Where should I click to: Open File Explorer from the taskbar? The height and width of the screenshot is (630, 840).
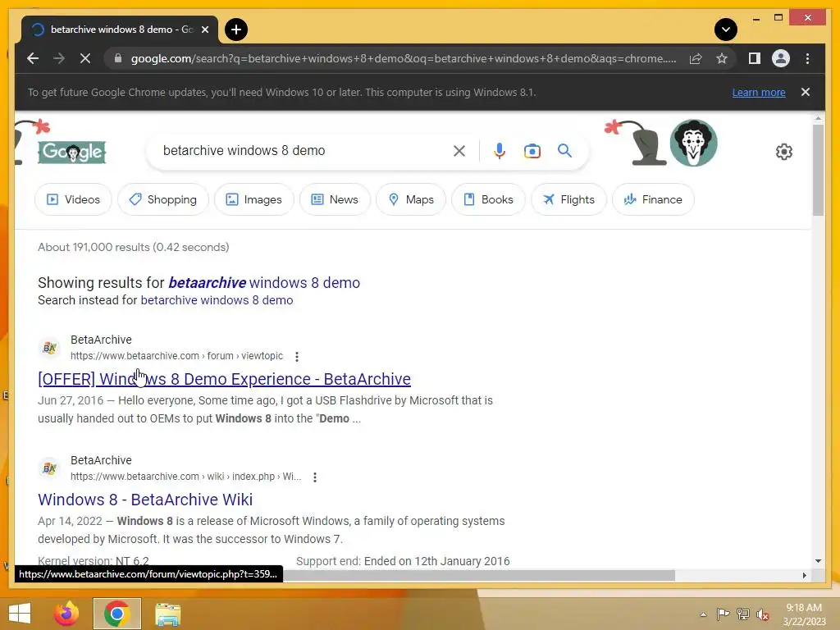pos(167,614)
